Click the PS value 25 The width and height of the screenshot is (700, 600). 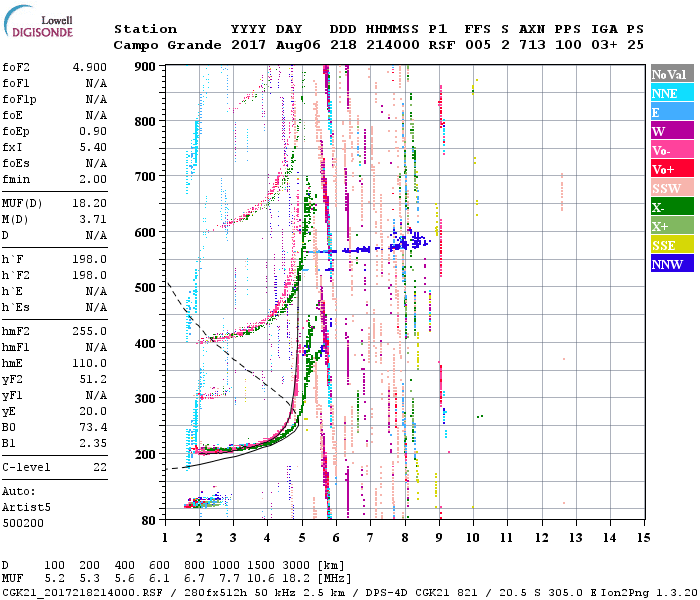[635, 45]
